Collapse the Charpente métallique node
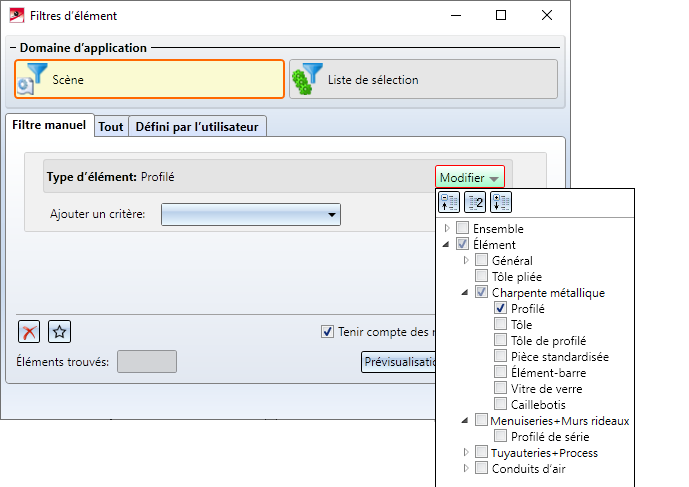This screenshot has width=689, height=487. tap(465, 293)
